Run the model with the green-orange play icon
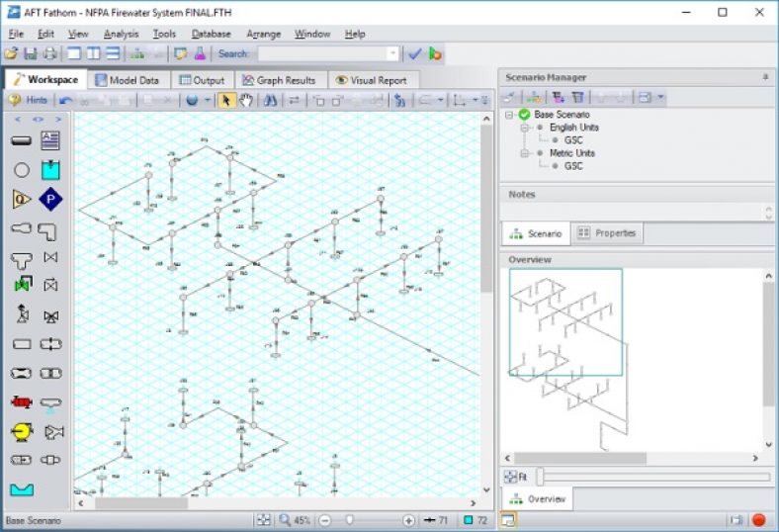 435,53
